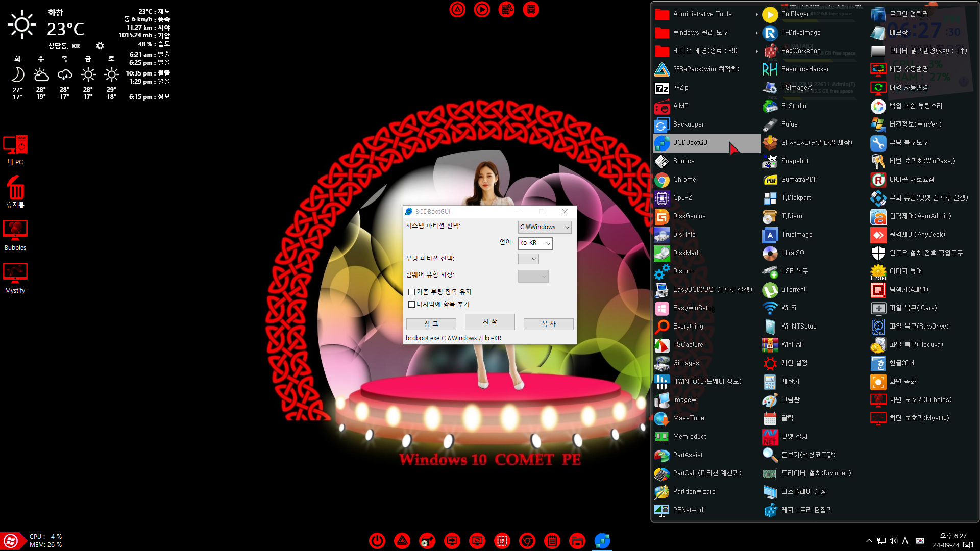Open FSCapture from the menu

(706, 345)
